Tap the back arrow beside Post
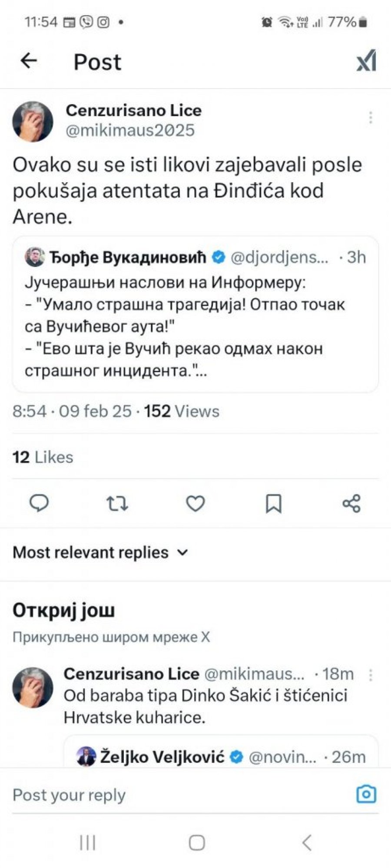 point(29,61)
